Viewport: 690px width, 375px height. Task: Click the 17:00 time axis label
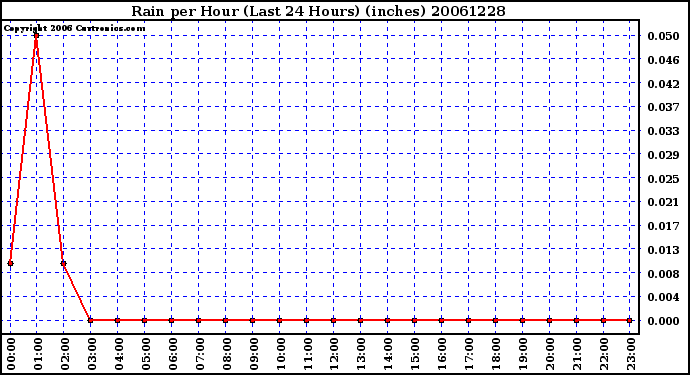469,354
